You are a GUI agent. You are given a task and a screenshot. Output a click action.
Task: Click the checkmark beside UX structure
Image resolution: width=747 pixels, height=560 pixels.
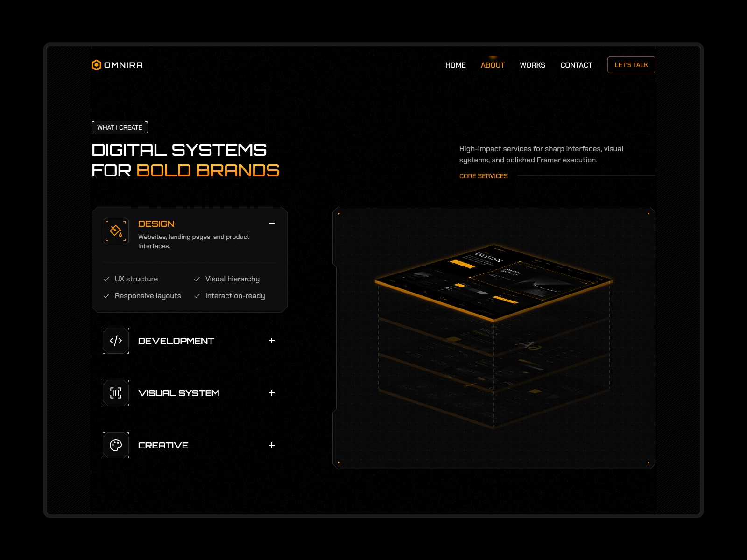point(106,279)
